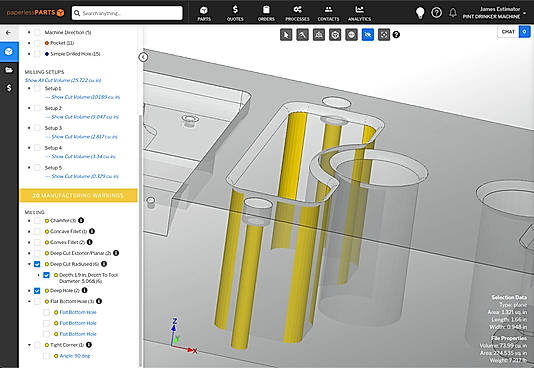Uncheck the Deep Cut Radiused checkbox

[37, 264]
